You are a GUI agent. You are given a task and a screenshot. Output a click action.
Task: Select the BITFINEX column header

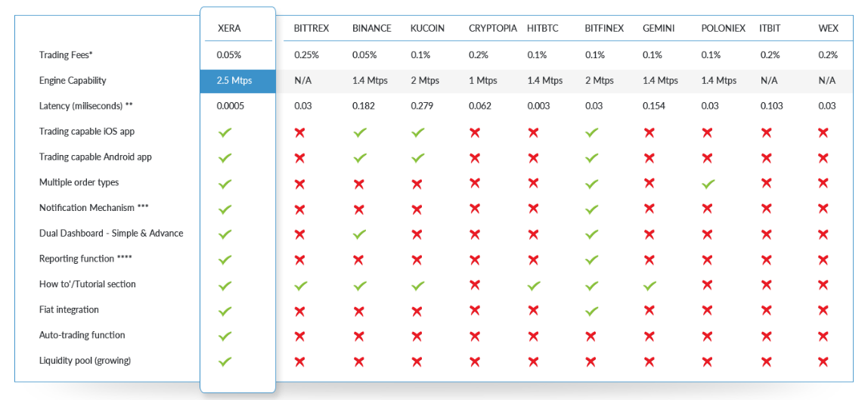click(x=604, y=28)
